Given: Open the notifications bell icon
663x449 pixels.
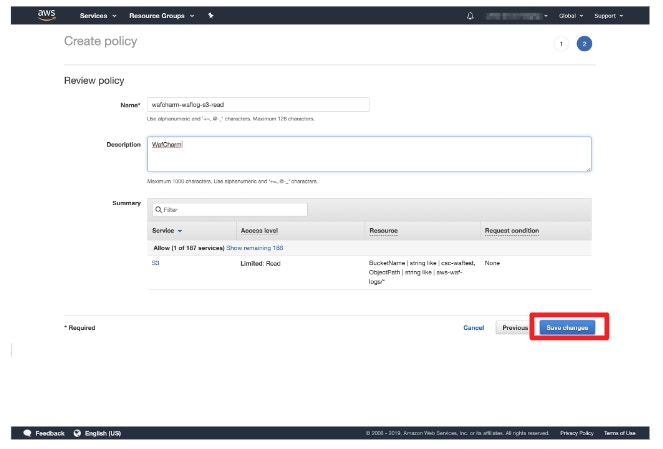Looking at the screenshot, I should [471, 16].
